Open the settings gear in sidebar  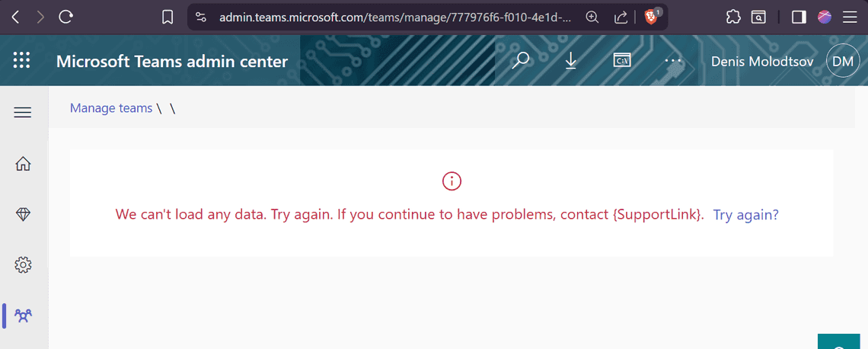(x=23, y=265)
